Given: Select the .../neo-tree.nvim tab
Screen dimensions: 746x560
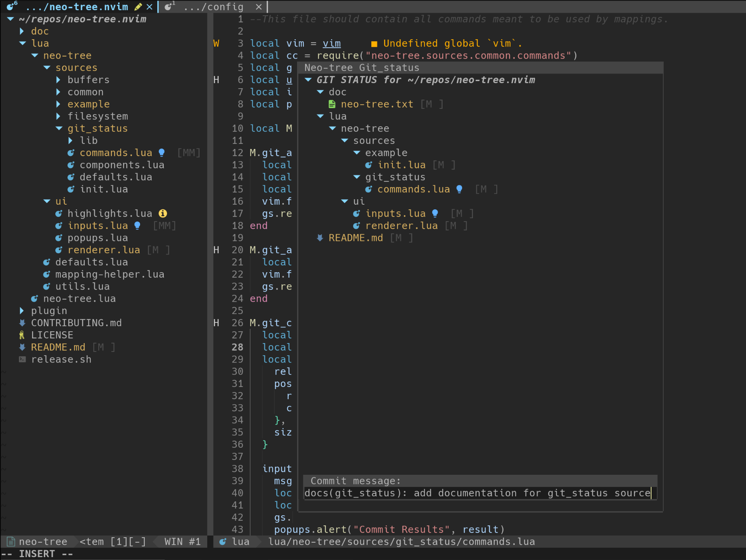Looking at the screenshot, I should pyautogui.click(x=76, y=6).
